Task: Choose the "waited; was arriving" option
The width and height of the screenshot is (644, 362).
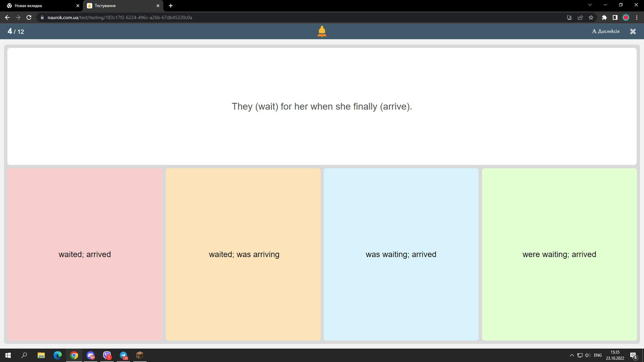Action: click(x=243, y=254)
